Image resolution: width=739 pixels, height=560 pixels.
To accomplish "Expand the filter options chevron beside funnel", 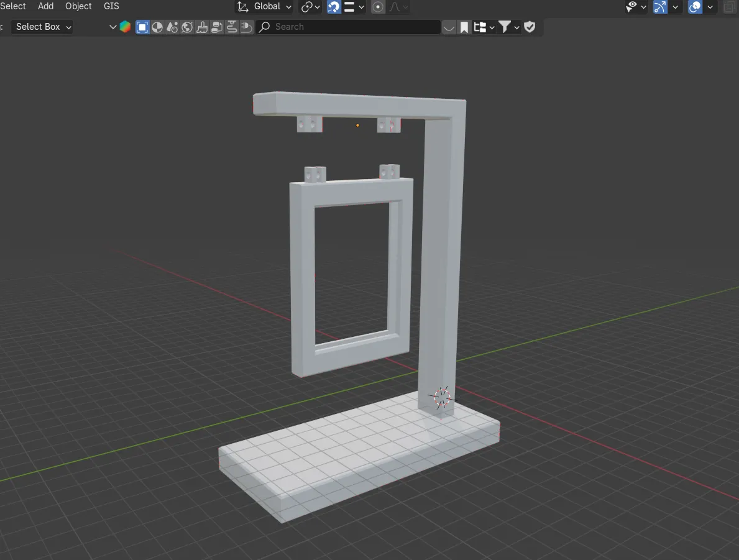I will click(x=516, y=27).
